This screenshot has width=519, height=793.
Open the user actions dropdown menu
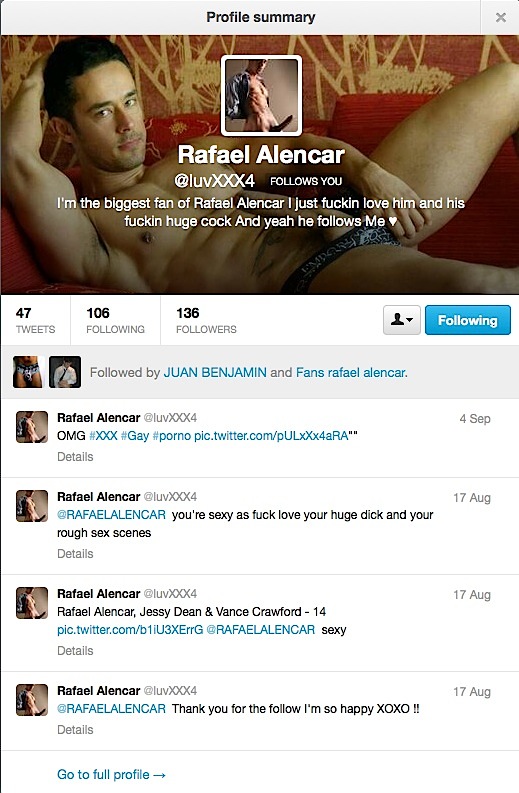[x=402, y=320]
